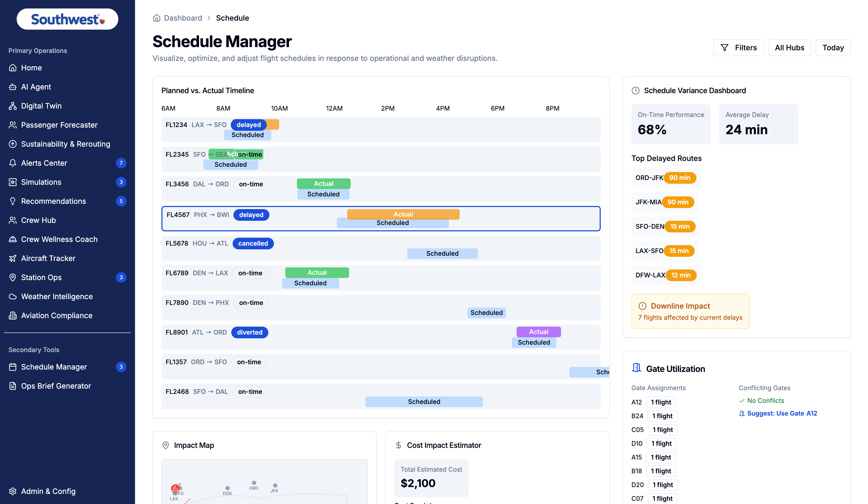Image resolution: width=868 pixels, height=504 pixels.
Task: Click the funnel icon in Filters button
Action: tap(724, 48)
